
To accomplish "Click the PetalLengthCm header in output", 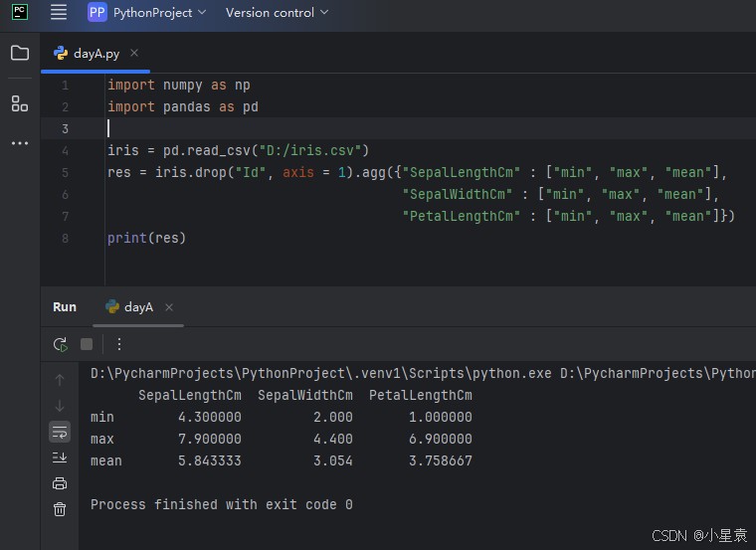I will (x=421, y=395).
